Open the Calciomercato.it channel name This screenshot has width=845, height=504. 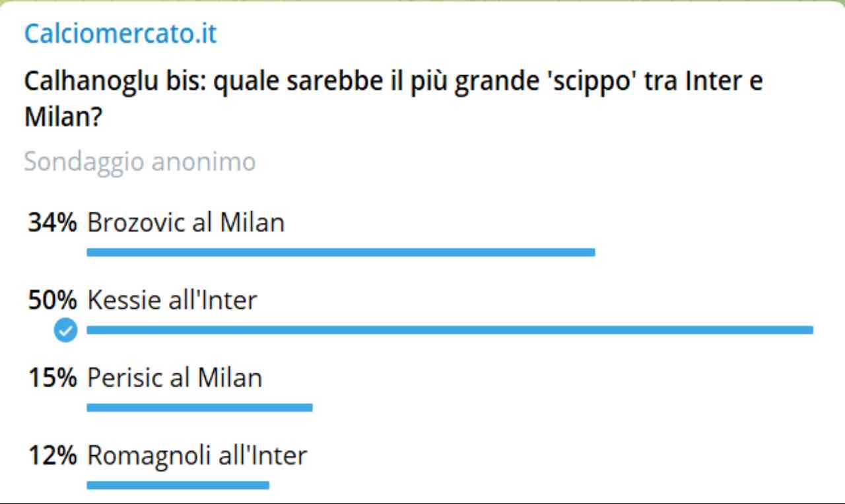(x=120, y=34)
